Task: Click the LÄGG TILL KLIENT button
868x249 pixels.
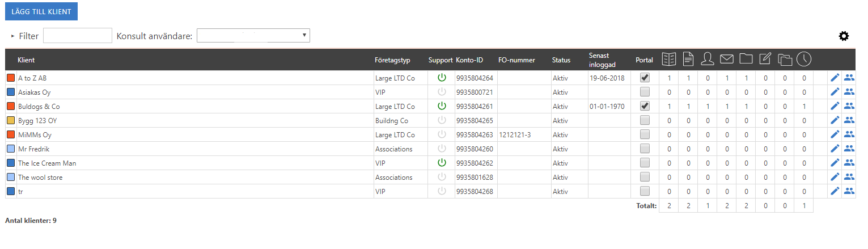Action: tap(41, 11)
